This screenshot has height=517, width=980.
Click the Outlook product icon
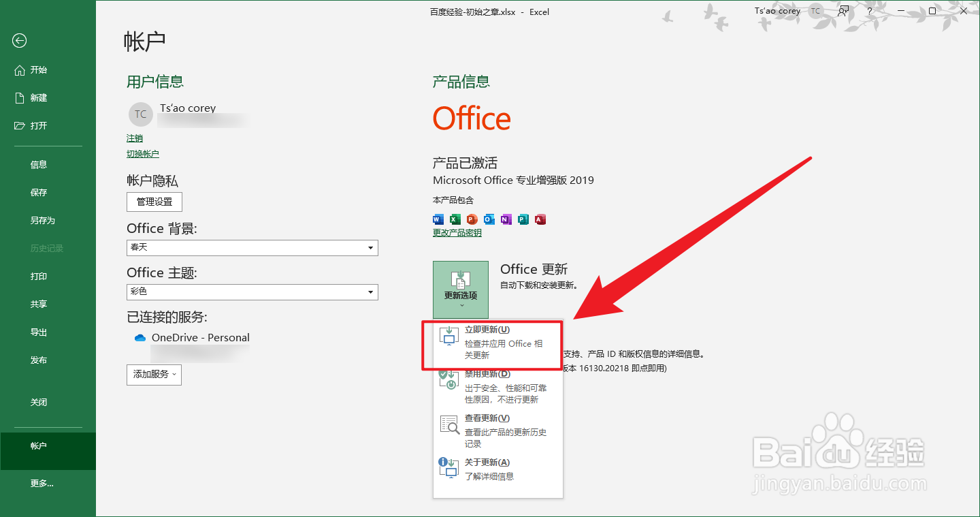tap(489, 219)
